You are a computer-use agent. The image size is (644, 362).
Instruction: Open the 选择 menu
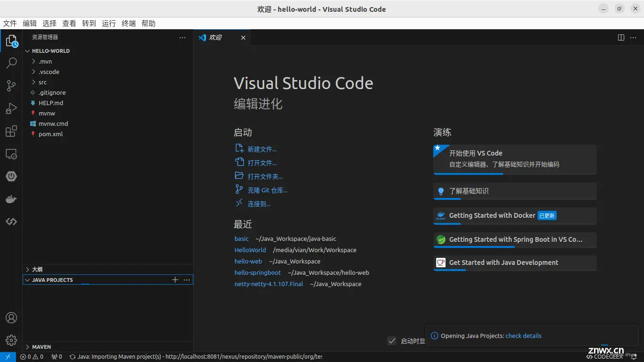50,24
